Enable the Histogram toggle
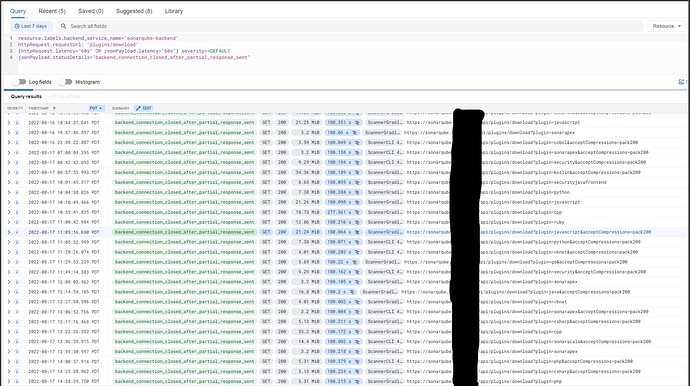 coord(65,82)
